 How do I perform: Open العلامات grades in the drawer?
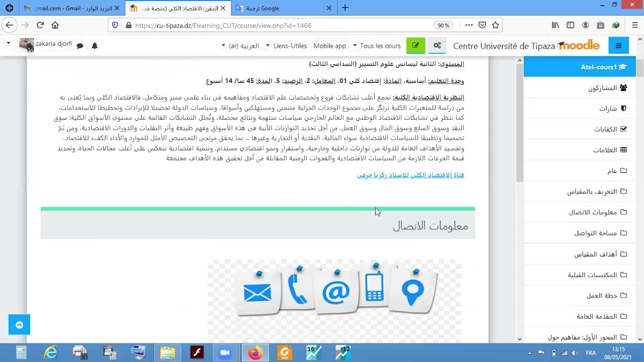tap(580, 150)
